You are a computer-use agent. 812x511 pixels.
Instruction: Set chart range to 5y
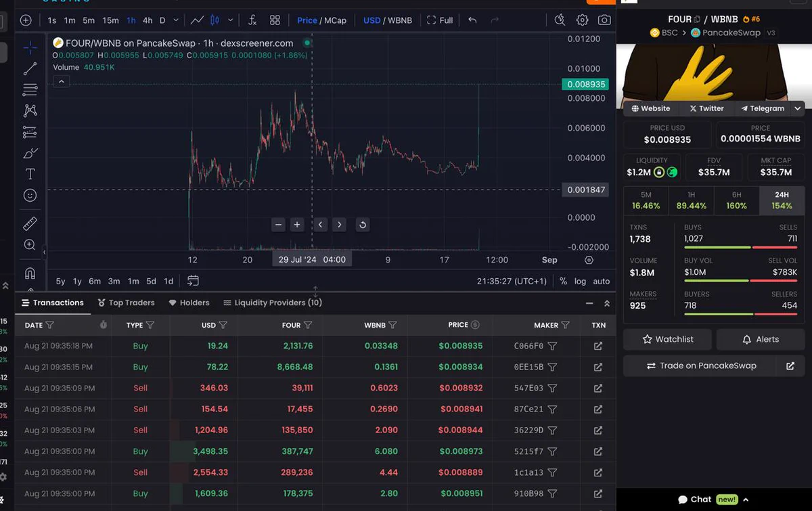61,281
